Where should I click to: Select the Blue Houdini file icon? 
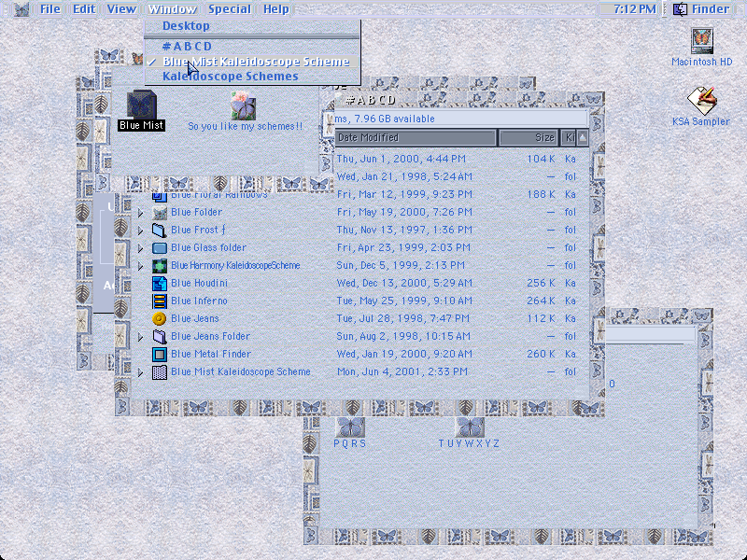[160, 284]
